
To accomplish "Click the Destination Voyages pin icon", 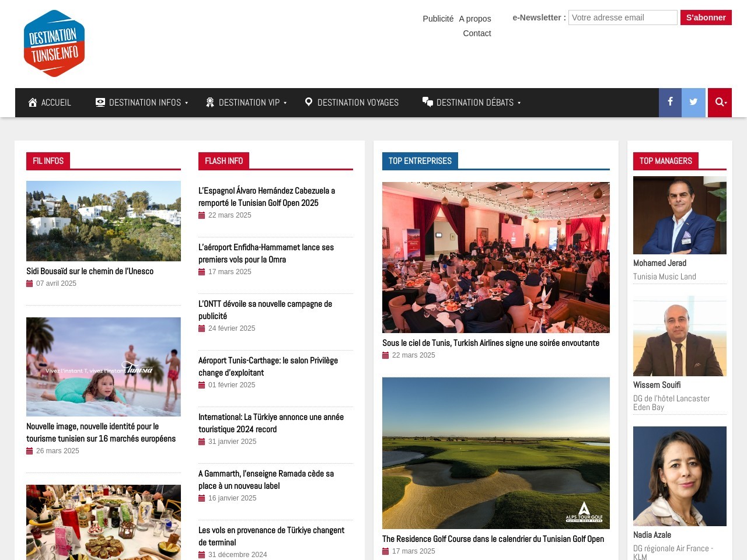I will pyautogui.click(x=309, y=101).
